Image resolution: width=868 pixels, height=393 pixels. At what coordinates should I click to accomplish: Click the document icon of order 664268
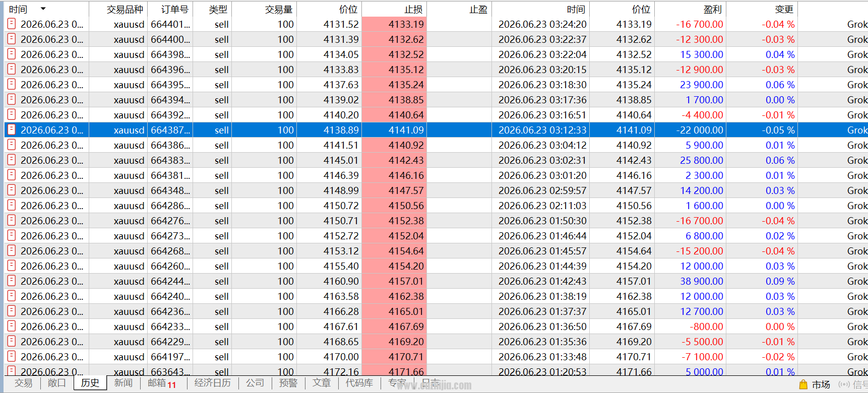point(12,250)
